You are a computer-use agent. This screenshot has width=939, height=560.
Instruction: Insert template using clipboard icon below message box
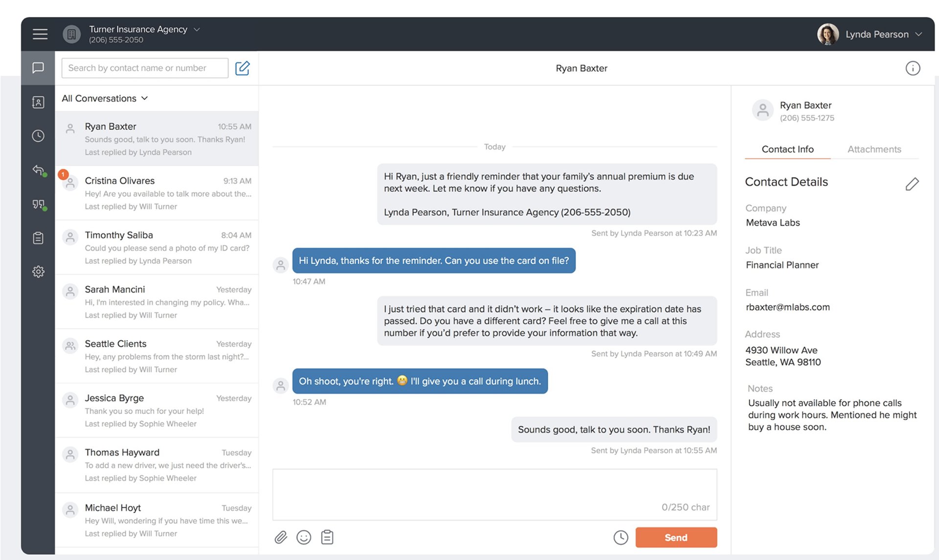coord(327,538)
